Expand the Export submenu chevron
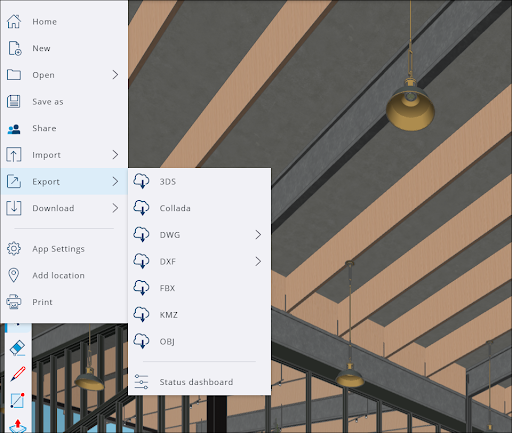This screenshot has width=512, height=433. click(115, 181)
